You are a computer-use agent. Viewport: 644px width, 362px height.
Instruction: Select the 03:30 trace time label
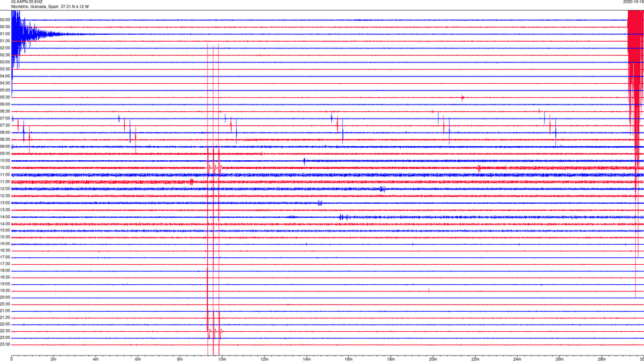tap(5, 69)
